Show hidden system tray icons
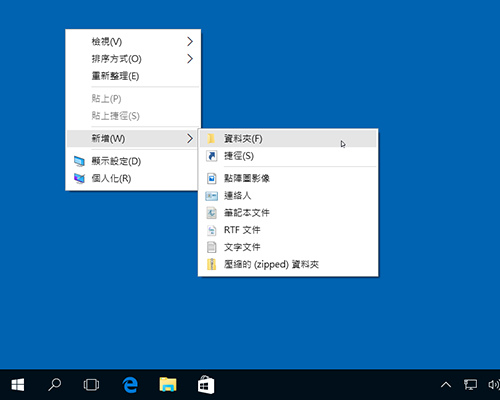500x400 pixels. point(446,385)
